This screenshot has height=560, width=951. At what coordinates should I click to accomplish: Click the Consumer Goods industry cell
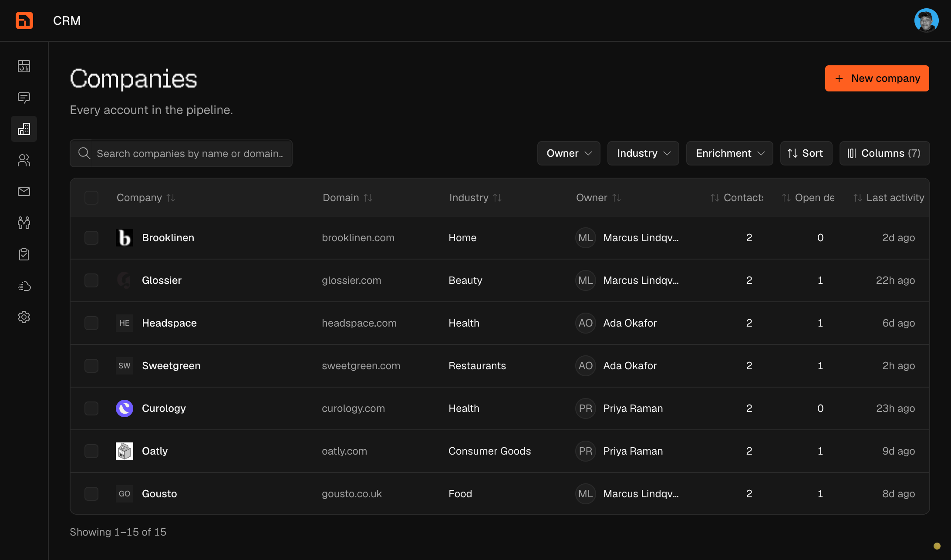point(490,451)
